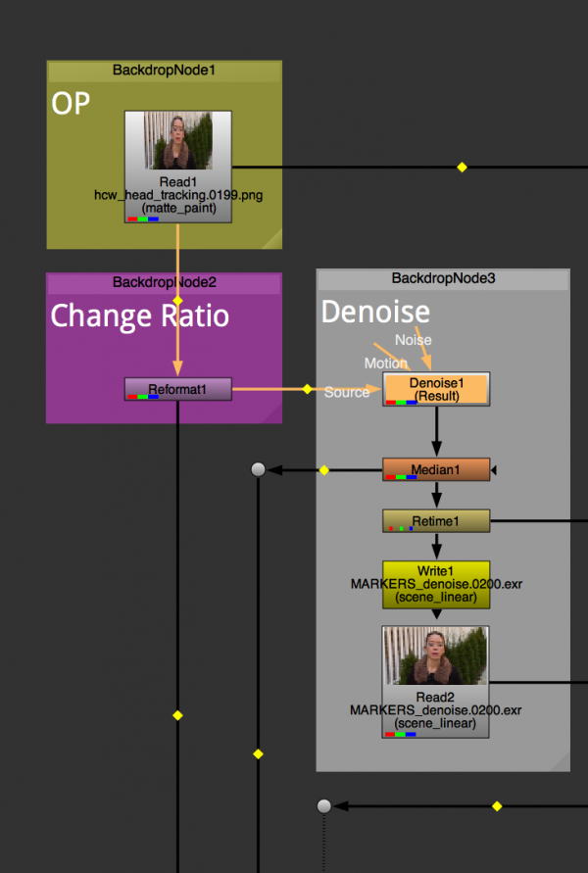Click yellow diamond on pipe from Reformat1 to Denoise1
588x873 pixels.
pos(307,389)
